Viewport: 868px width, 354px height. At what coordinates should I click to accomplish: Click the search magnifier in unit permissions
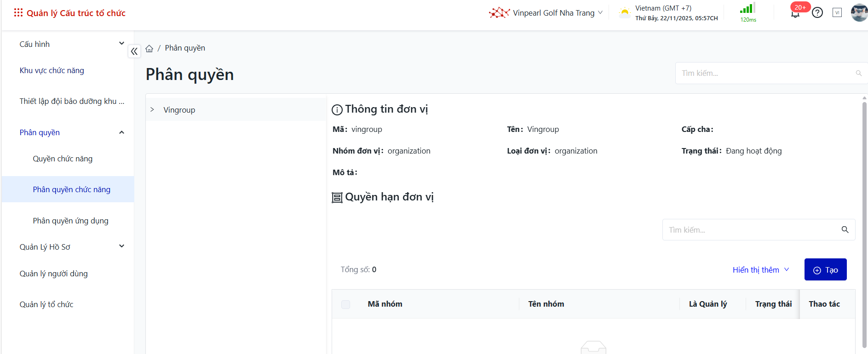click(x=845, y=230)
